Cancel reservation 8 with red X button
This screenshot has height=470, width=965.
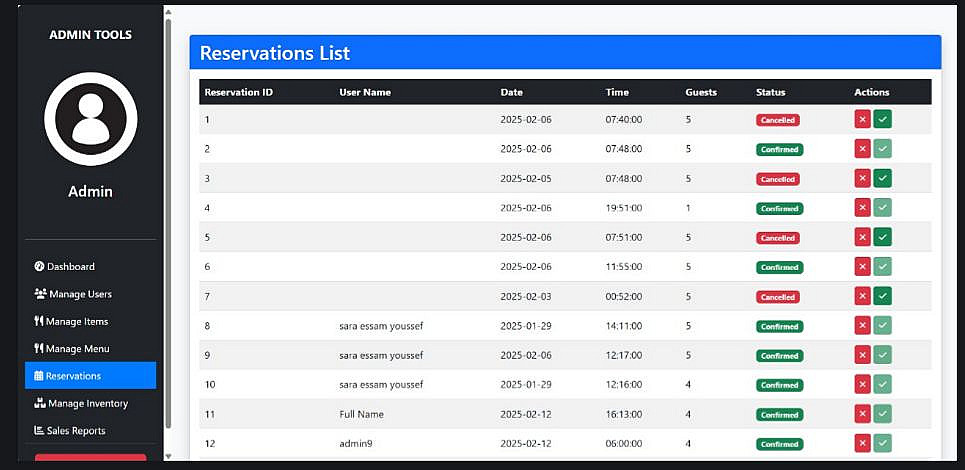[x=862, y=326]
